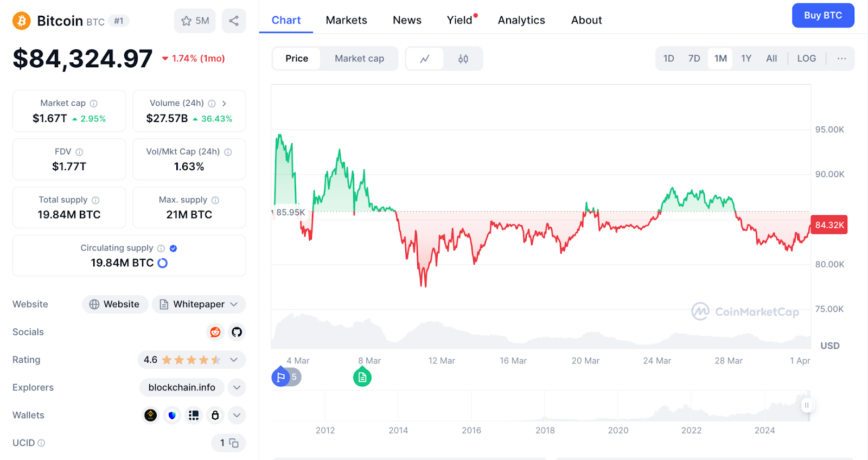Add Bitcoin to watchlist with star button
868x460 pixels.
(x=195, y=21)
